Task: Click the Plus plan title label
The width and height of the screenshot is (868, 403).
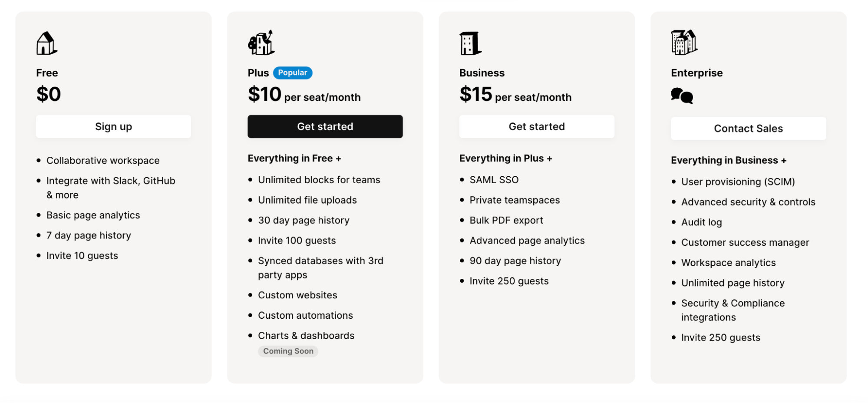Action: coord(258,73)
